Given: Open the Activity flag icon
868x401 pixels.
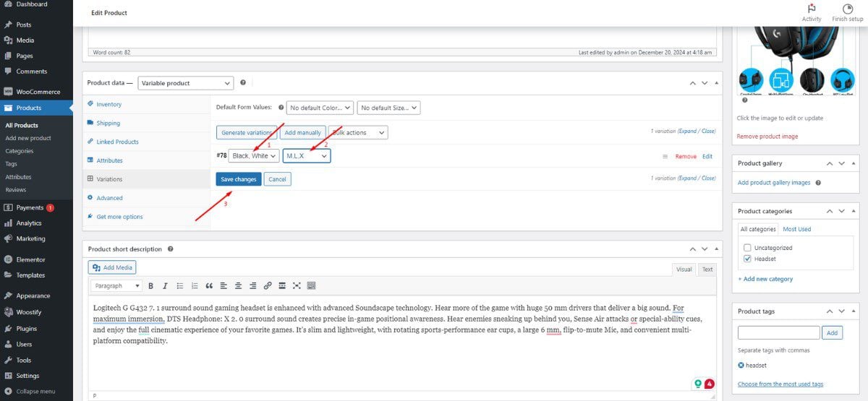Looking at the screenshot, I should click(x=812, y=9).
